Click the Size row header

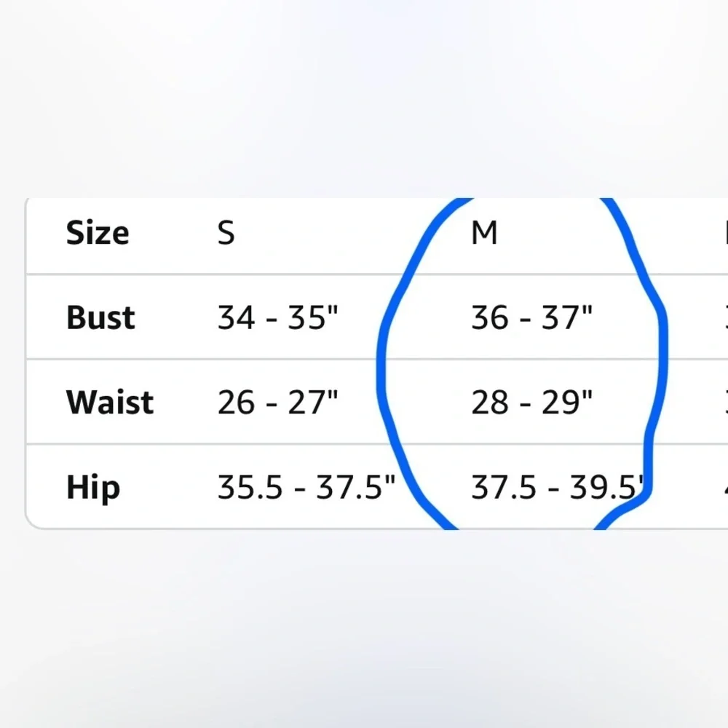[98, 233]
